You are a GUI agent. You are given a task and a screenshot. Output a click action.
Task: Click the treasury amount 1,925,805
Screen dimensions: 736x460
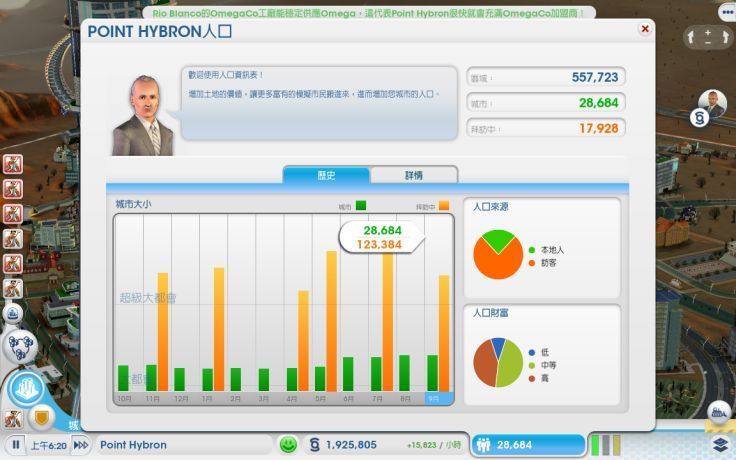pos(351,445)
